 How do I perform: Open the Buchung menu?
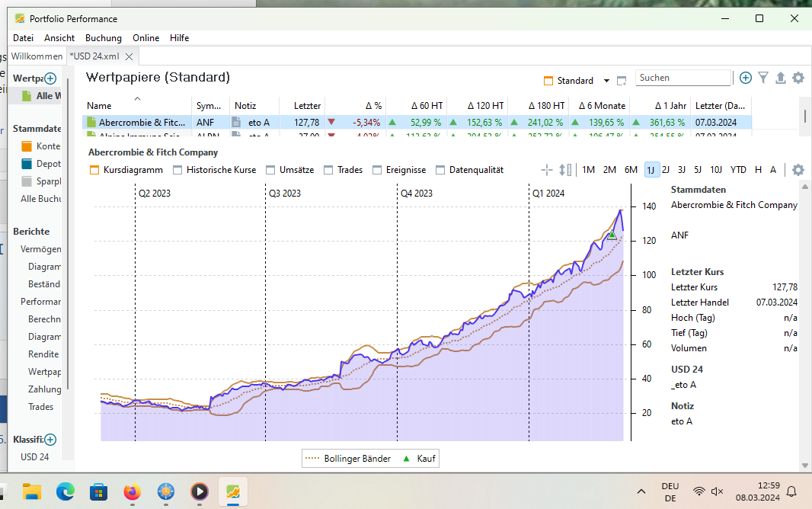coord(104,38)
